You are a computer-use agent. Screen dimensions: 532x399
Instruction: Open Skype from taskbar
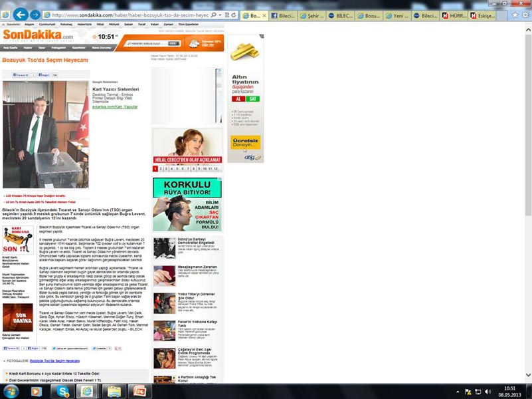click(x=62, y=392)
